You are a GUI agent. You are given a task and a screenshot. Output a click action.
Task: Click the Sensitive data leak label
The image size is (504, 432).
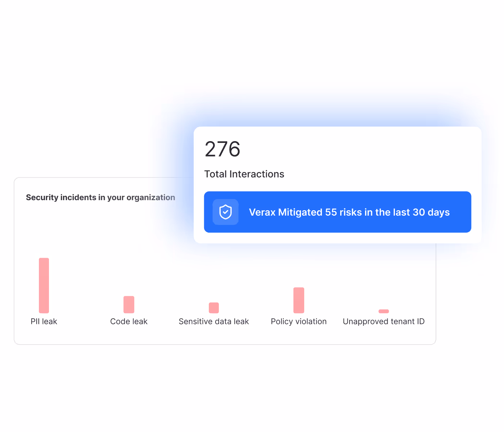[214, 321]
